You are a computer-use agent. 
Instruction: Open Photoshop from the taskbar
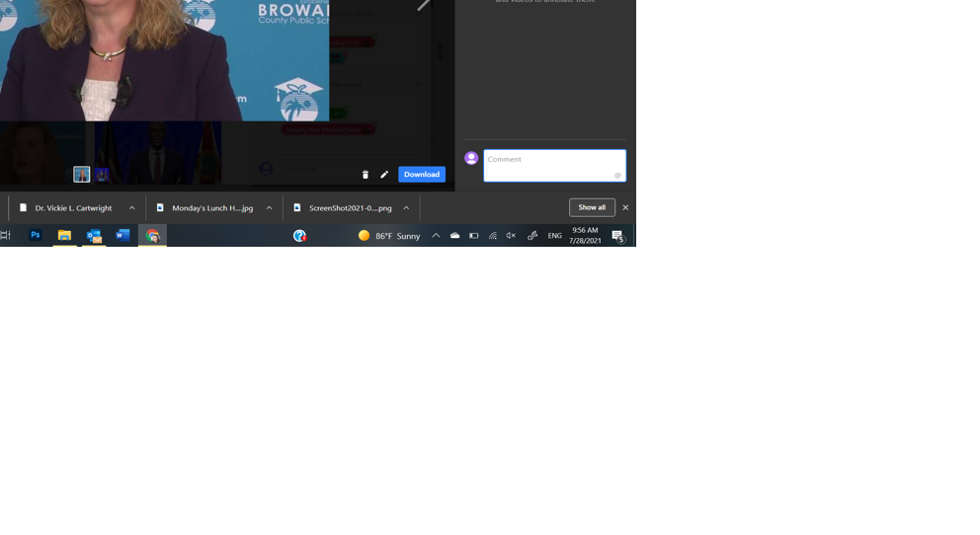36,236
